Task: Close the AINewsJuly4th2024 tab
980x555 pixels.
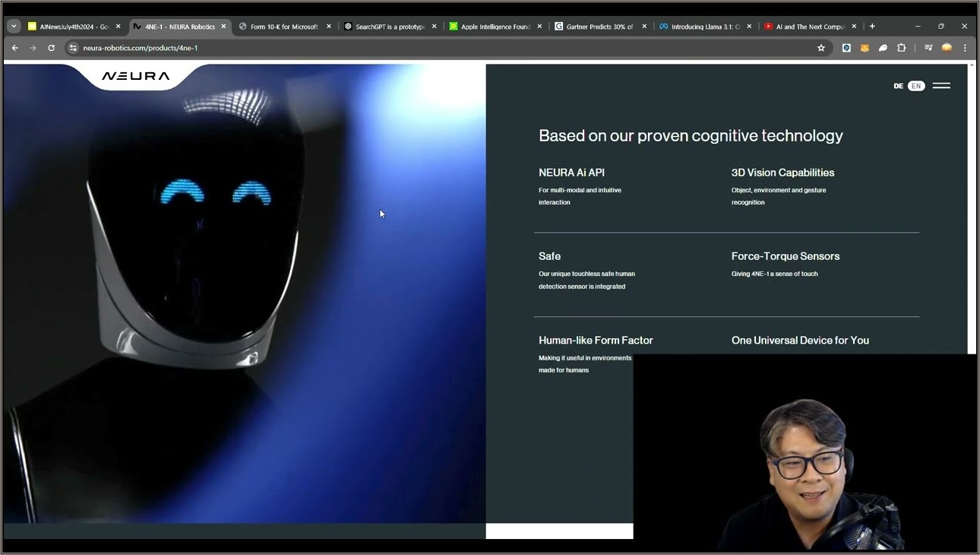Action: click(118, 26)
